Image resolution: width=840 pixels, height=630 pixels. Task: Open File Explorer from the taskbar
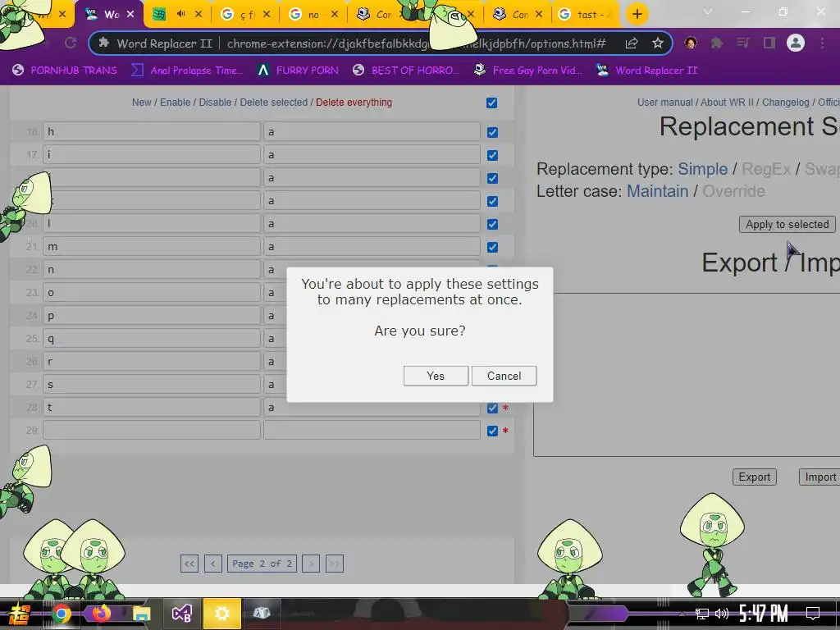tap(141, 614)
